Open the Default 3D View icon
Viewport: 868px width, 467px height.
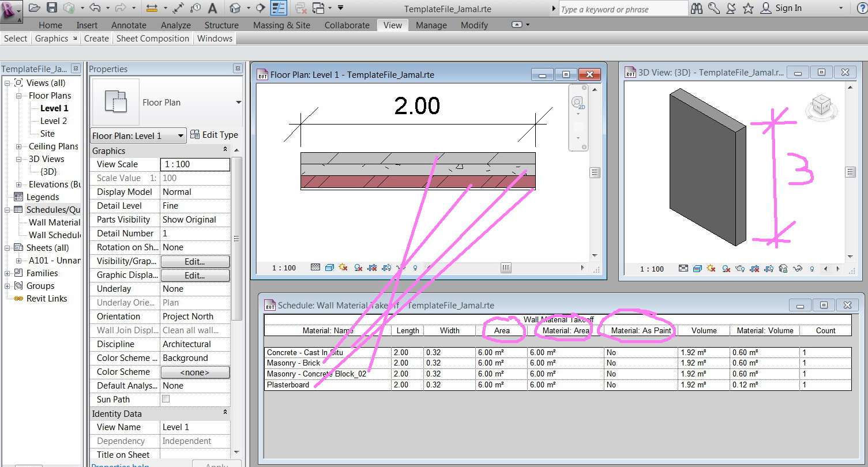[x=235, y=8]
